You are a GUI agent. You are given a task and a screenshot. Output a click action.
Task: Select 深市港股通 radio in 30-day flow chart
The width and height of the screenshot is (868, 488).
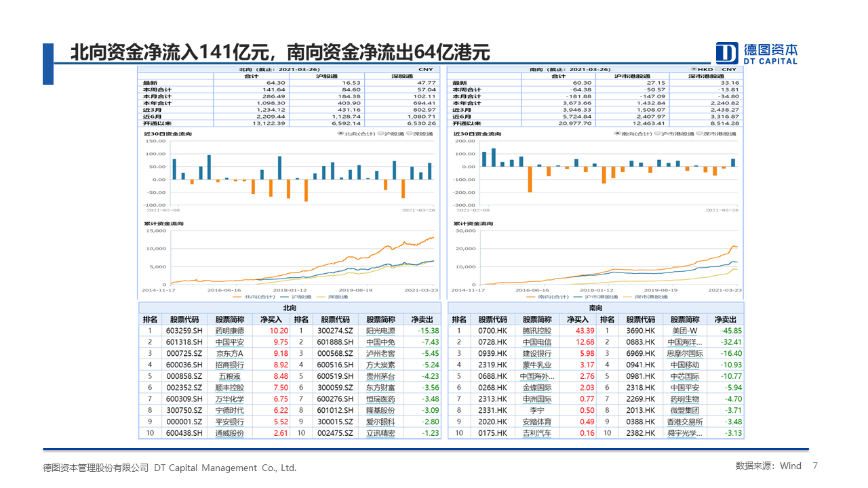point(698,134)
